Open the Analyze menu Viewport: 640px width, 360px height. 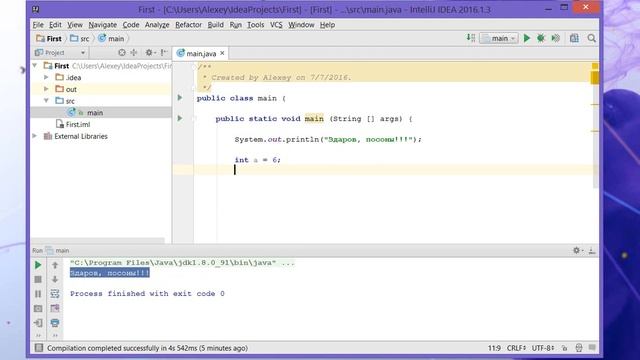(157, 25)
